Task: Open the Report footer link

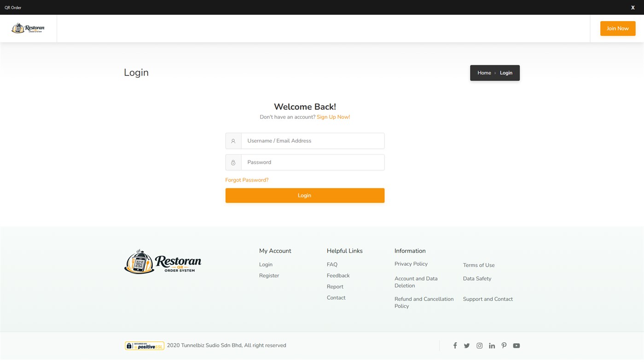Action: click(x=335, y=287)
